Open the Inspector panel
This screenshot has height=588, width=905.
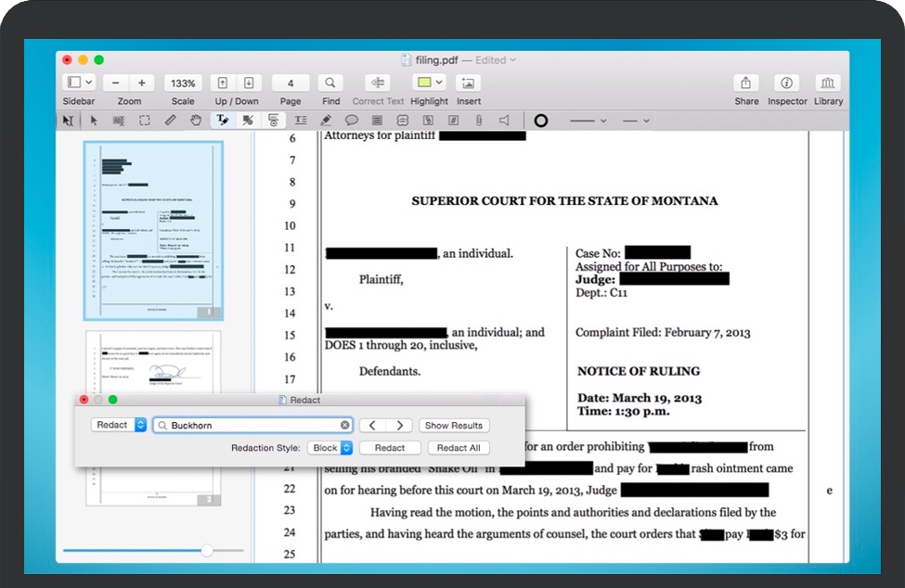point(787,83)
